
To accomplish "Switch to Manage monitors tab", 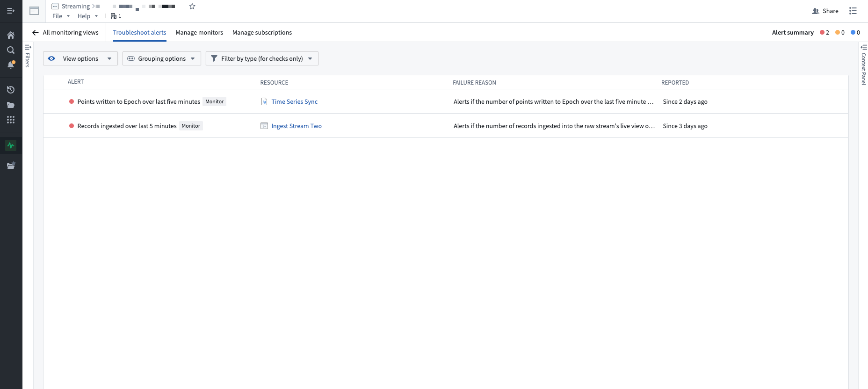I will 199,32.
